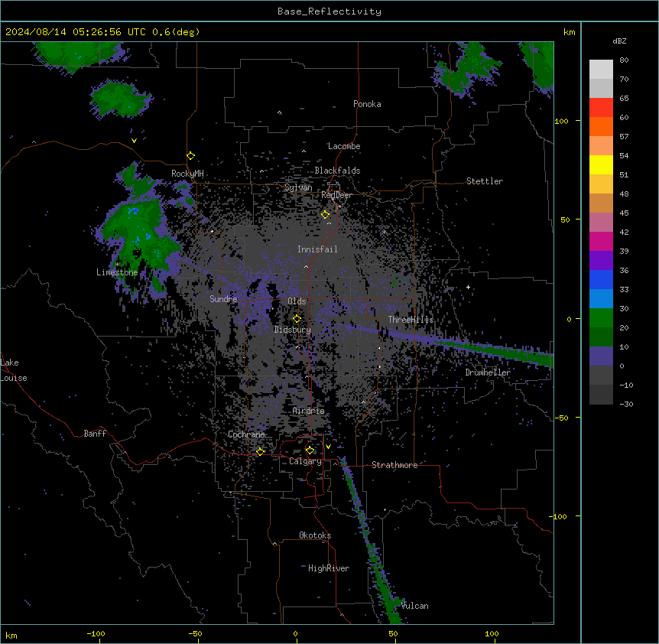
Task: Click the blue 36 dBZ legend swatch
Action: [x=601, y=279]
